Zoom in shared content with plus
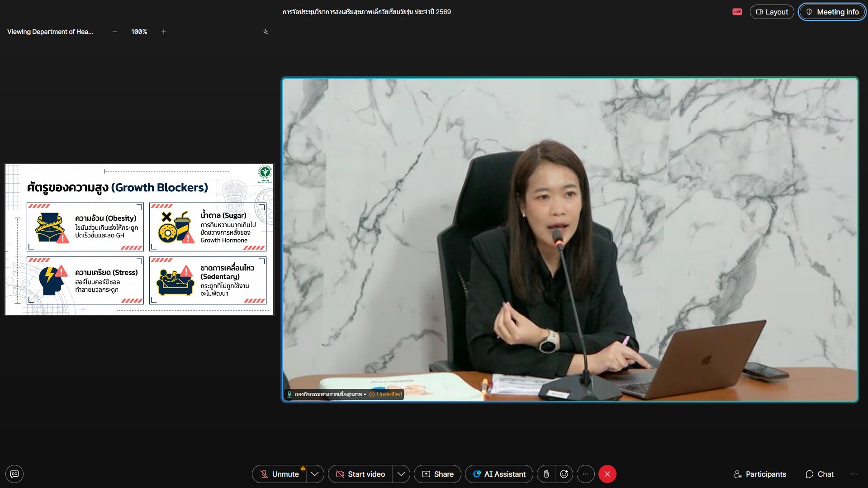Viewport: 868px width, 488px height. click(164, 32)
